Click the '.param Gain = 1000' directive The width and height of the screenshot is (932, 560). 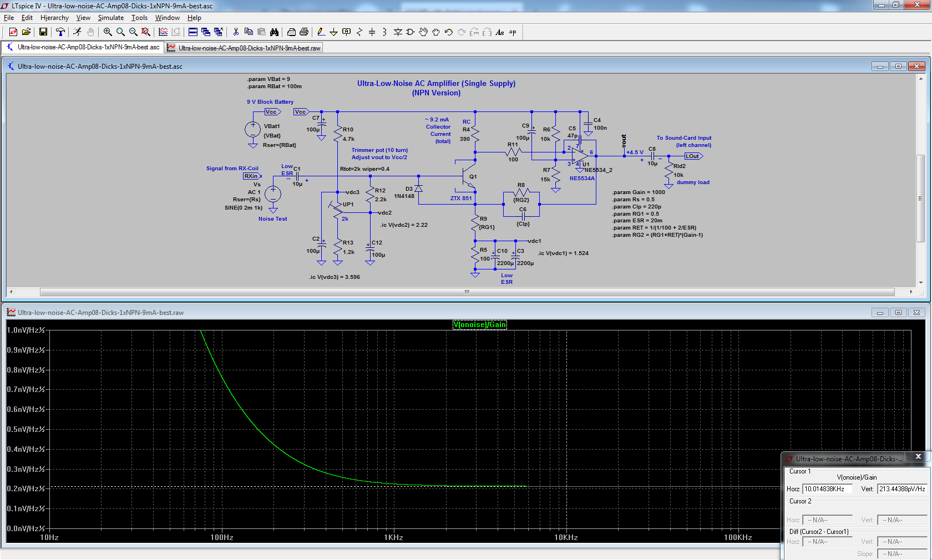click(639, 192)
